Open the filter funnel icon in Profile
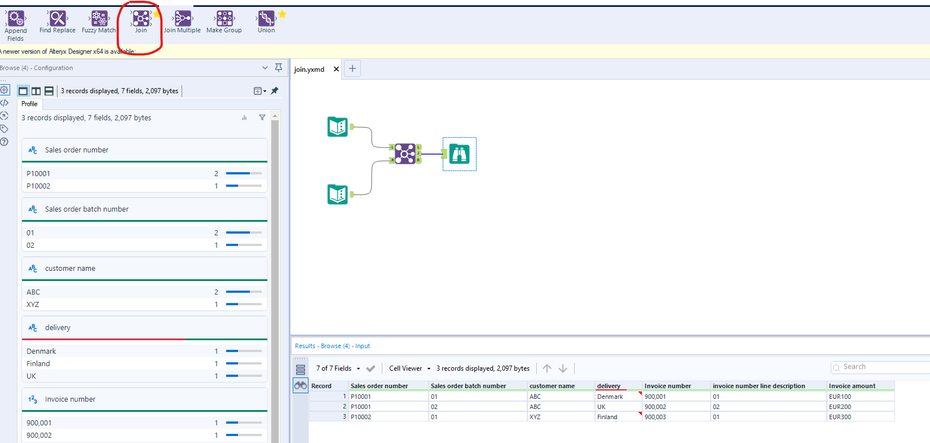Screen dimensions: 930x443 262,118
